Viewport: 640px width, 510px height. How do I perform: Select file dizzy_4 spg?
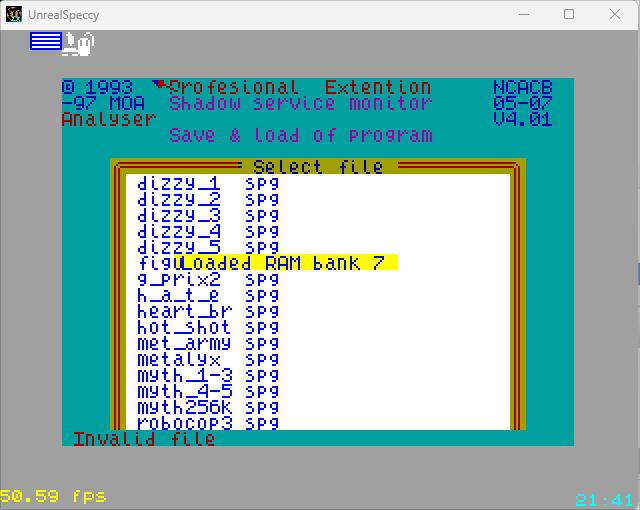click(208, 231)
